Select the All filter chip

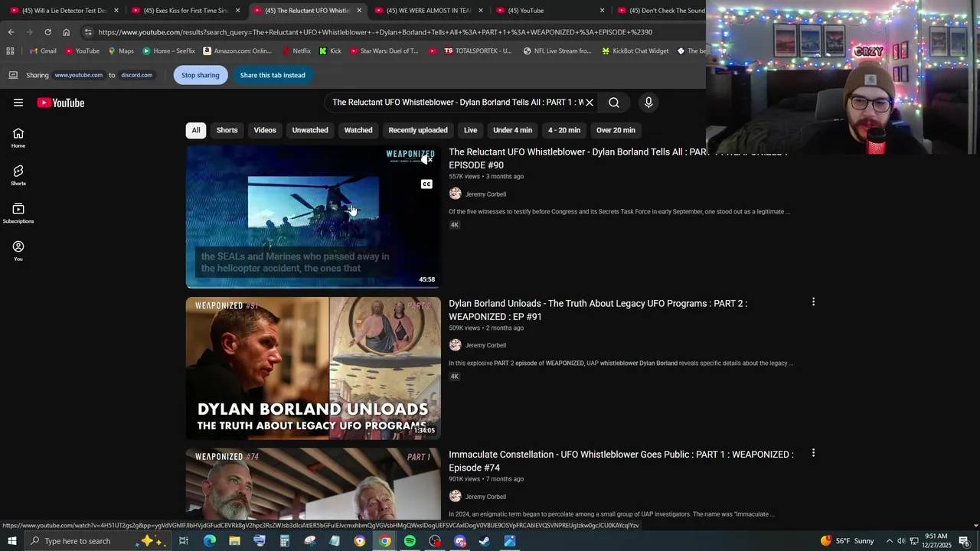[196, 130]
